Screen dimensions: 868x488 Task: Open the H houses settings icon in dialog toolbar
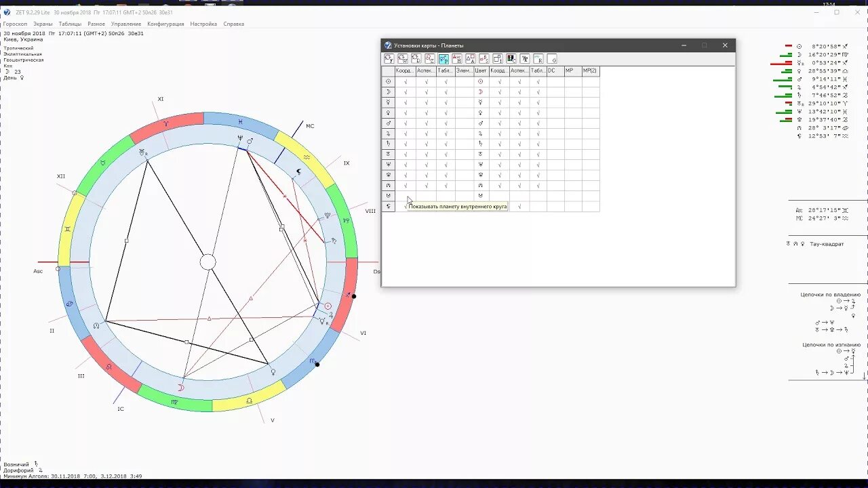[x=457, y=59]
